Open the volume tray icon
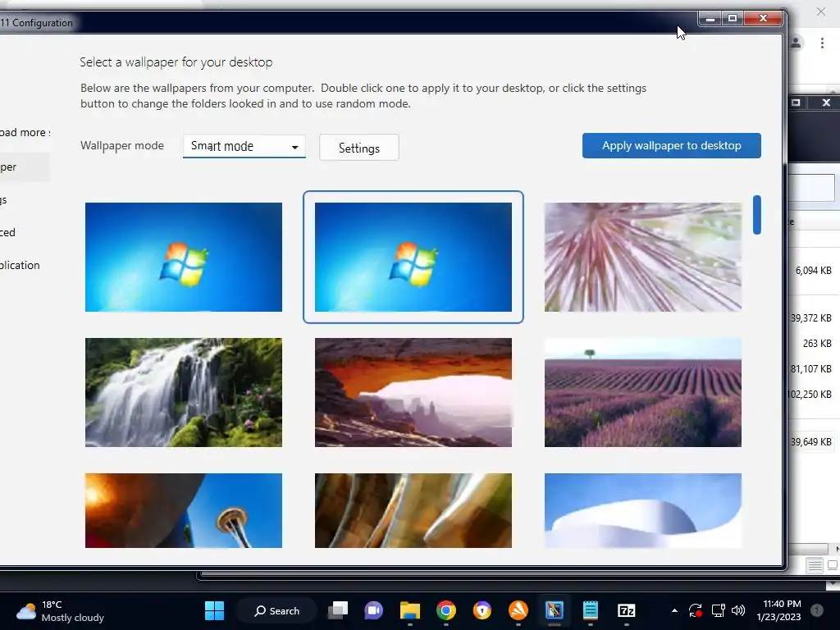The height and width of the screenshot is (630, 840). [738, 610]
